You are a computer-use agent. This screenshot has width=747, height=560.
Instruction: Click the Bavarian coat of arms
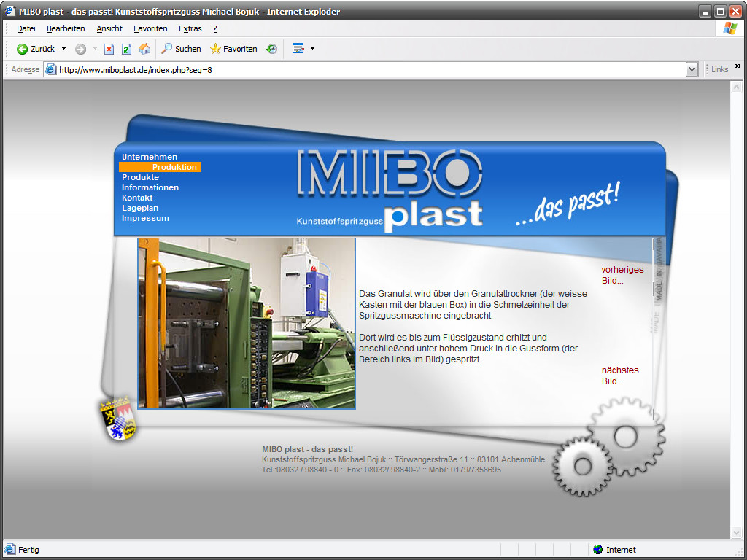pos(119,418)
